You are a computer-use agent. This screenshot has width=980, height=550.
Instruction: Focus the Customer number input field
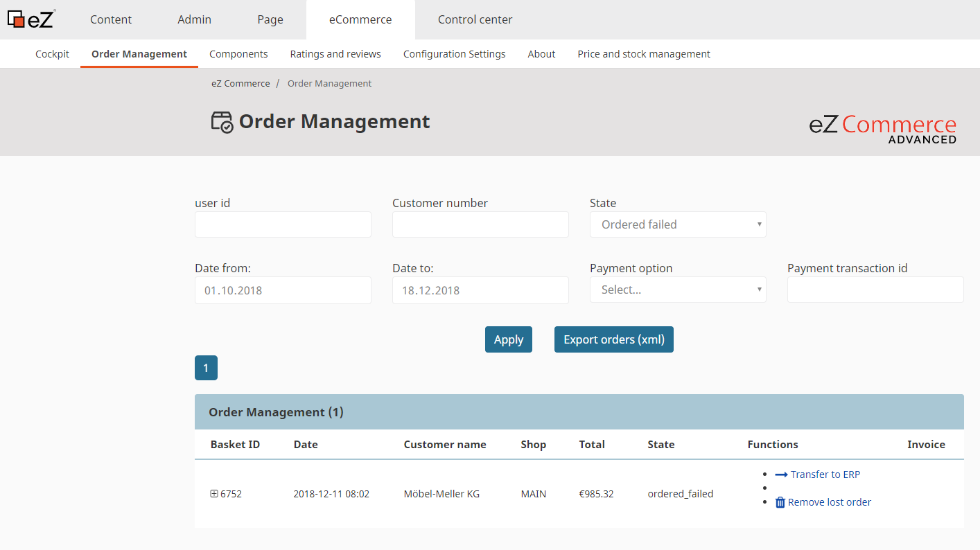pyautogui.click(x=480, y=224)
